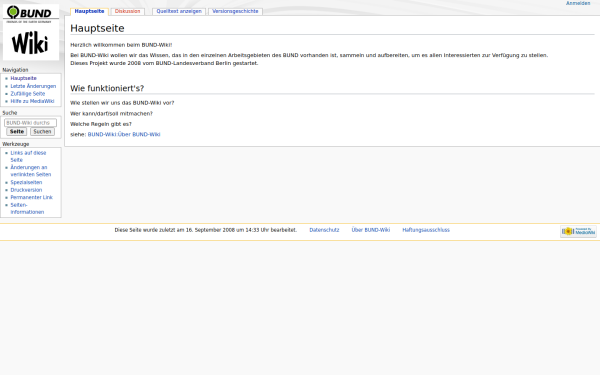Click text Herzlich willkommen beim BUND-Wiki!
This screenshot has width=600, height=375.
pos(121,45)
